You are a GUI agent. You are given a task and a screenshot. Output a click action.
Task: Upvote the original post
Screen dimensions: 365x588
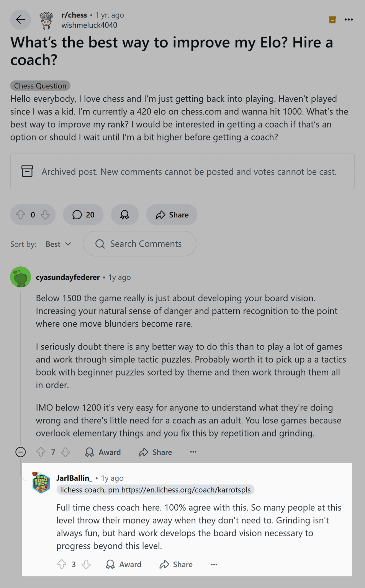coord(21,215)
